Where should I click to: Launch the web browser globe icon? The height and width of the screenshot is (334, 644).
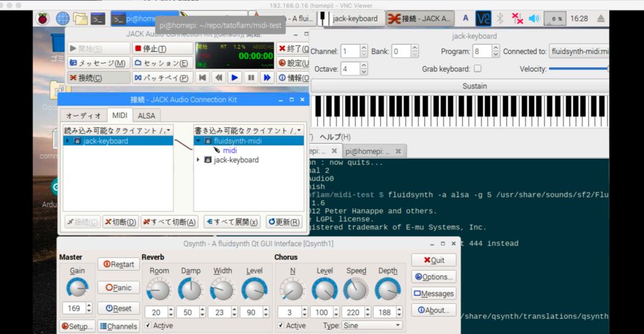(63, 19)
